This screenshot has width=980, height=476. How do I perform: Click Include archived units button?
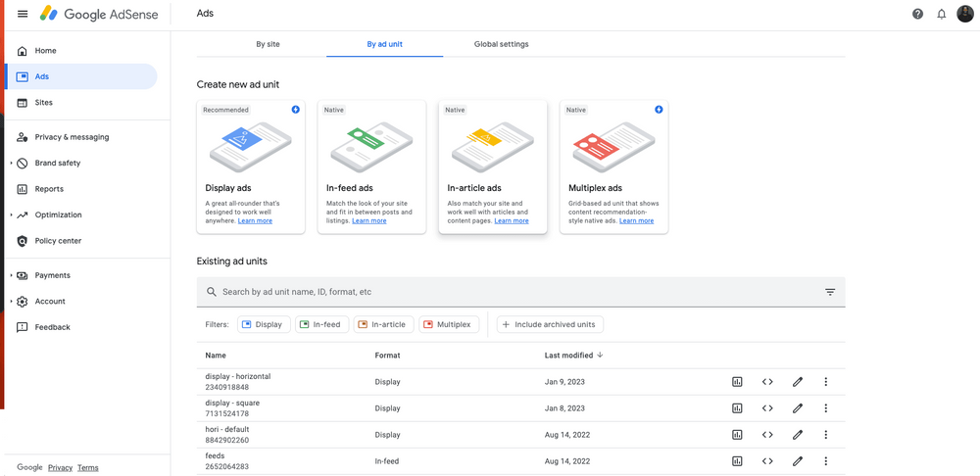pyautogui.click(x=550, y=324)
